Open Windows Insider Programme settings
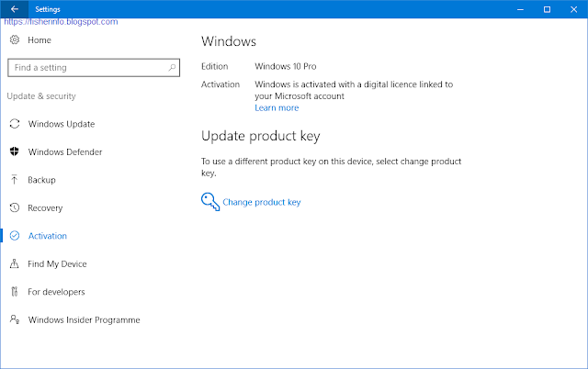The width and height of the screenshot is (588, 369). point(84,320)
